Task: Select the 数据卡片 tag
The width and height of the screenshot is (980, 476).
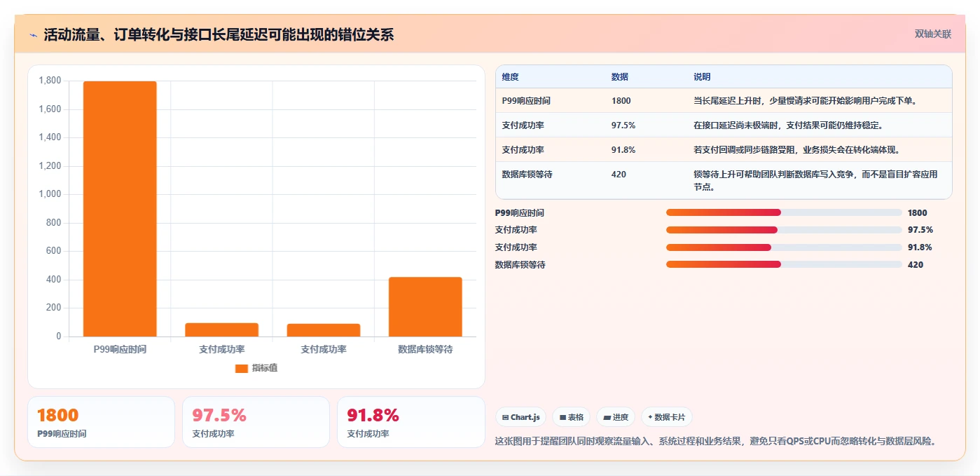Action: (x=667, y=417)
